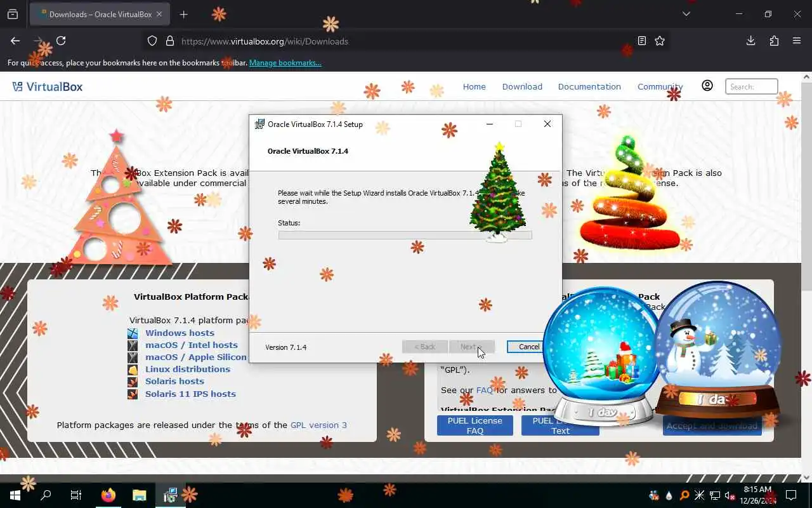
Task: Click the webpage Search field
Action: 751,86
